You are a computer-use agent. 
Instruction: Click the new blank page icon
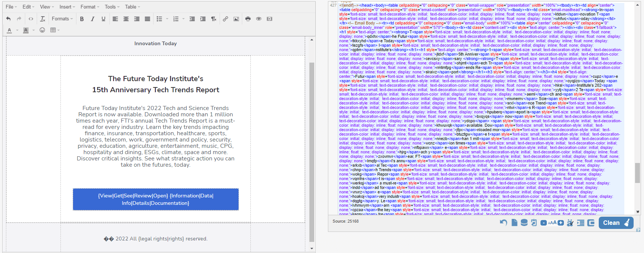coord(514,223)
